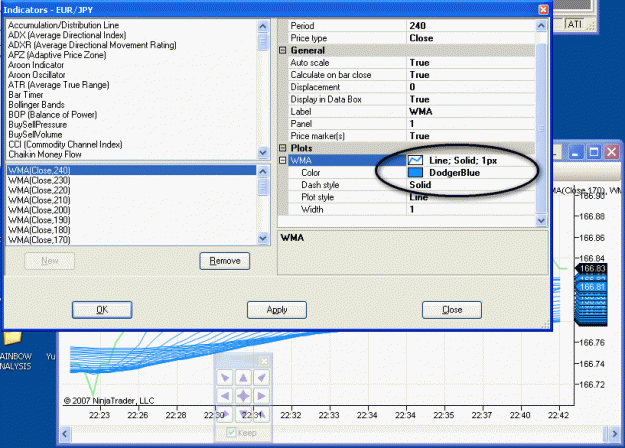The image size is (625, 448).
Task: Select Accumulation/Distribution Line indicator
Action: coord(132,25)
